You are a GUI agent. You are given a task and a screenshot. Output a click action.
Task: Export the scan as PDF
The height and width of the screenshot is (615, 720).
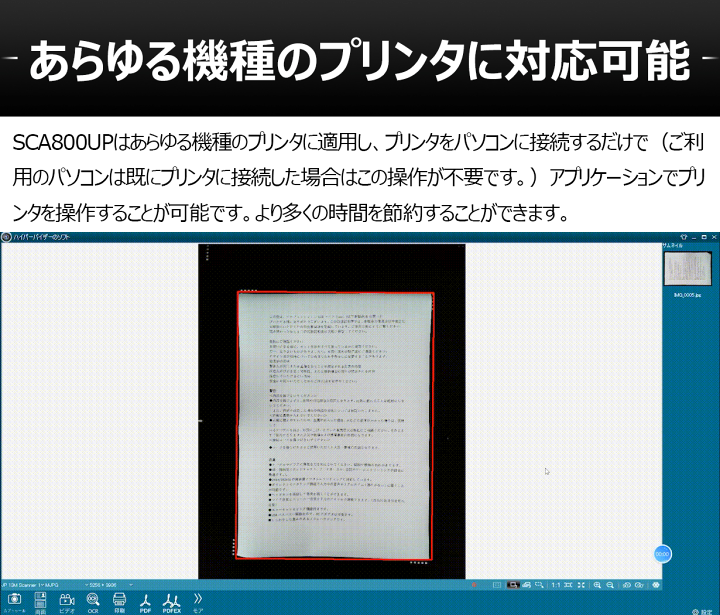145,600
